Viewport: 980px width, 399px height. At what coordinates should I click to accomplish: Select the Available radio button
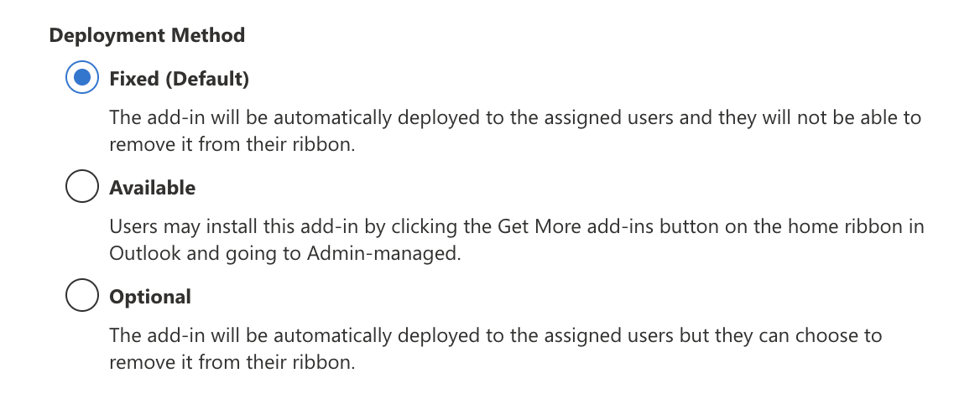[x=82, y=188]
